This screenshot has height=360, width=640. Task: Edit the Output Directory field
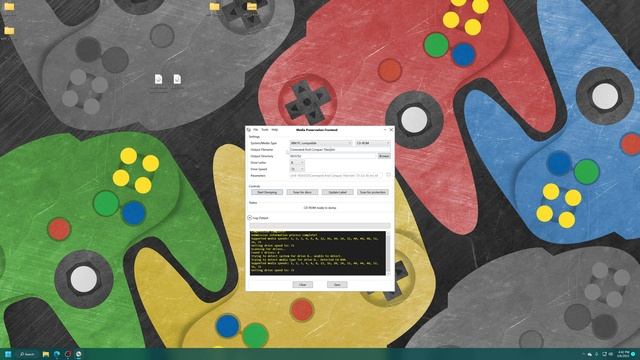pos(333,156)
